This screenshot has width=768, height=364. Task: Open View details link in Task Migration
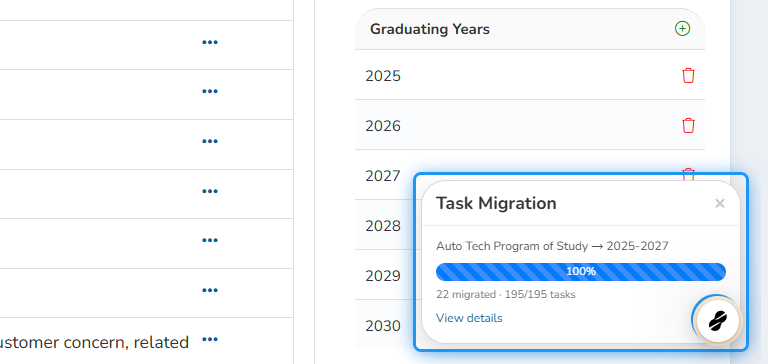coord(469,318)
